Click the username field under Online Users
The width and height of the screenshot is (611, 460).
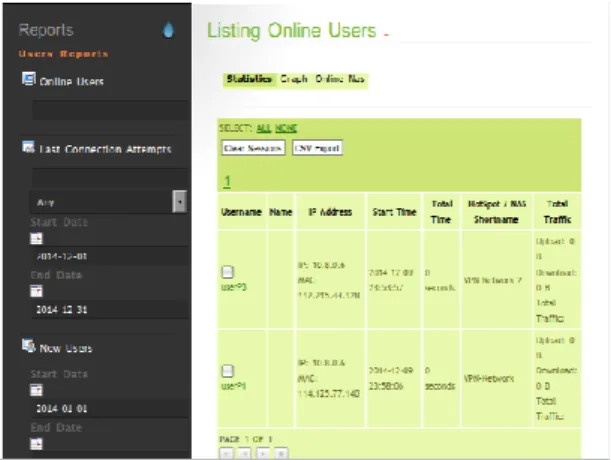[x=110, y=110]
